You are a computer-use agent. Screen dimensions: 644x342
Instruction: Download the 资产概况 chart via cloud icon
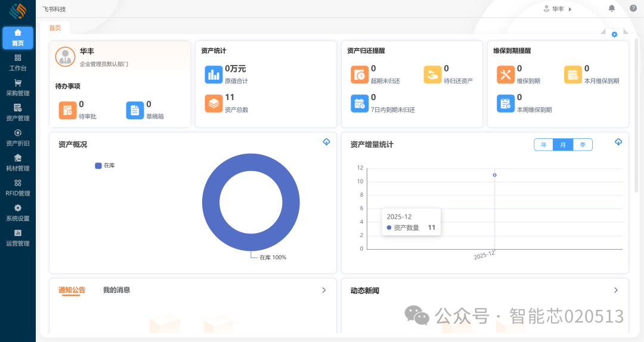(326, 142)
